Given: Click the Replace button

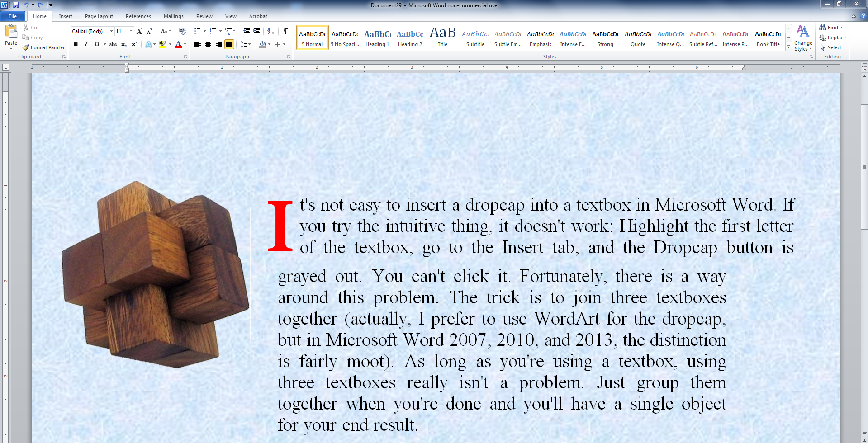Looking at the screenshot, I should point(833,38).
